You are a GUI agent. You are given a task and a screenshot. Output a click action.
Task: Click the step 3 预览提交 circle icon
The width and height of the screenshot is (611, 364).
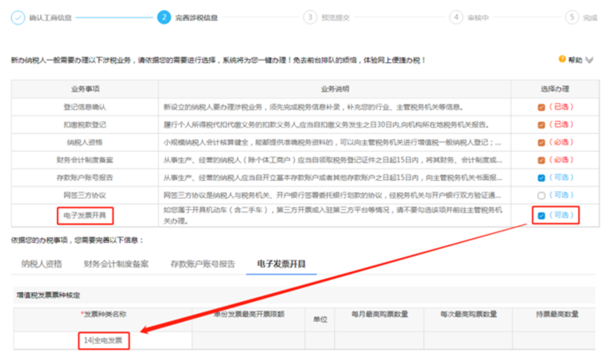(310, 18)
